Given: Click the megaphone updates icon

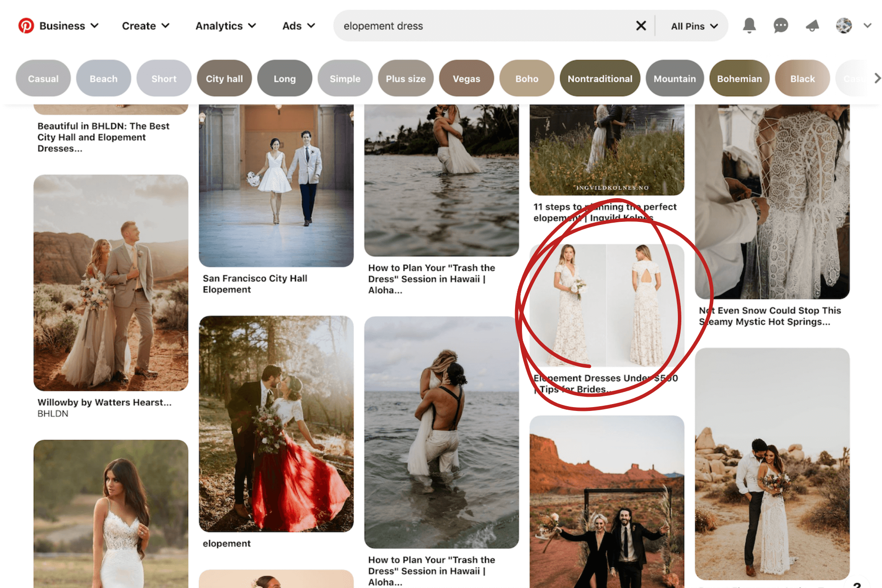Looking at the screenshot, I should [812, 26].
